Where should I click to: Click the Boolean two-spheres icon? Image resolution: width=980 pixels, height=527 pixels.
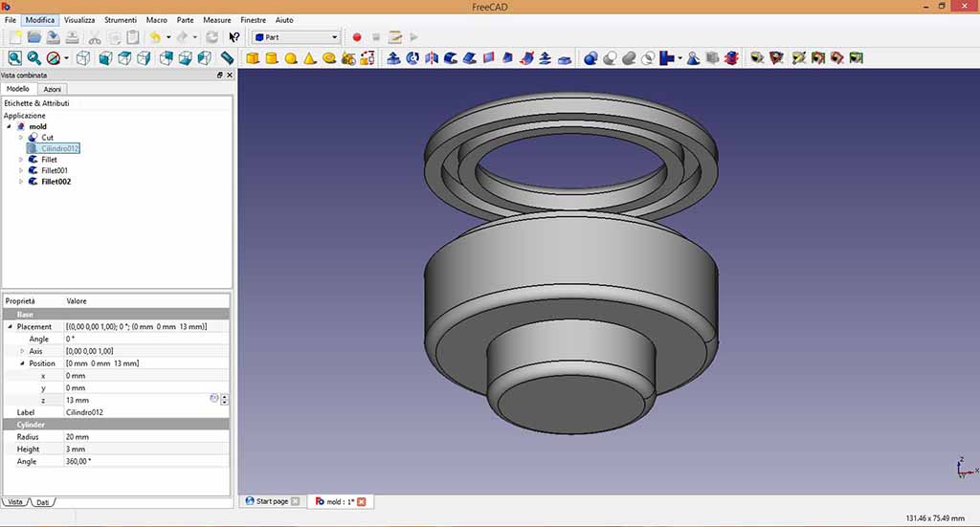pyautogui.click(x=590, y=58)
